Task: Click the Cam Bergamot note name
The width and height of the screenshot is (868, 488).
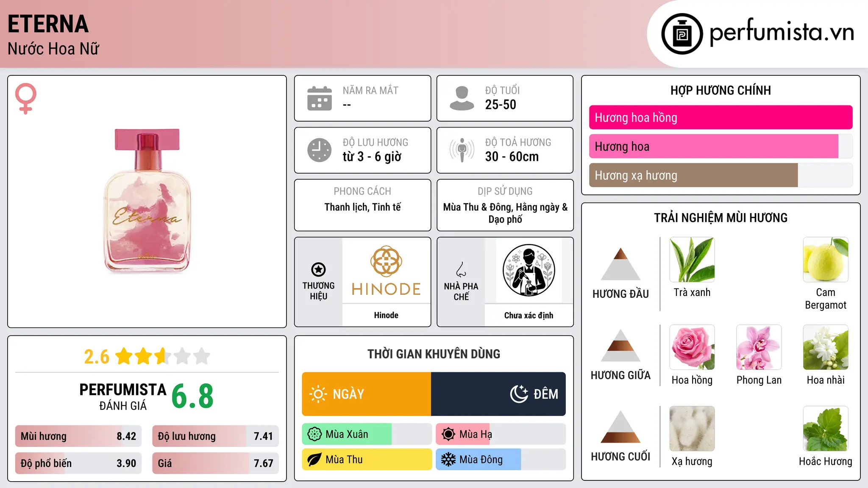Action: [x=826, y=299]
